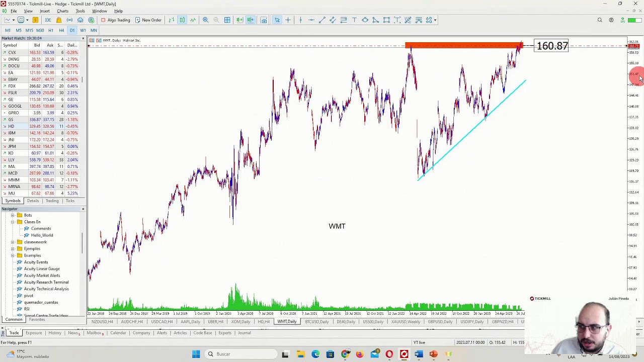Screen dimensions: 644x362
Task: Click the New Order button
Action: 148,20
